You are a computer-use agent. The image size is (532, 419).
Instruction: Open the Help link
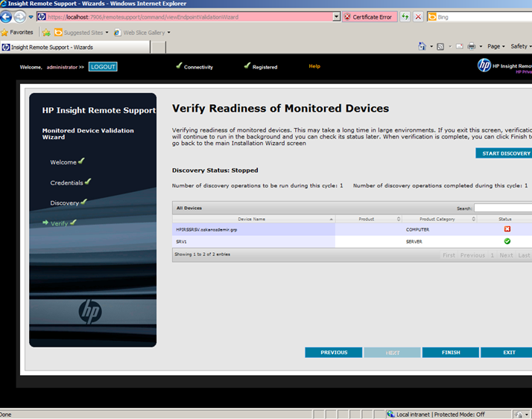coord(314,66)
